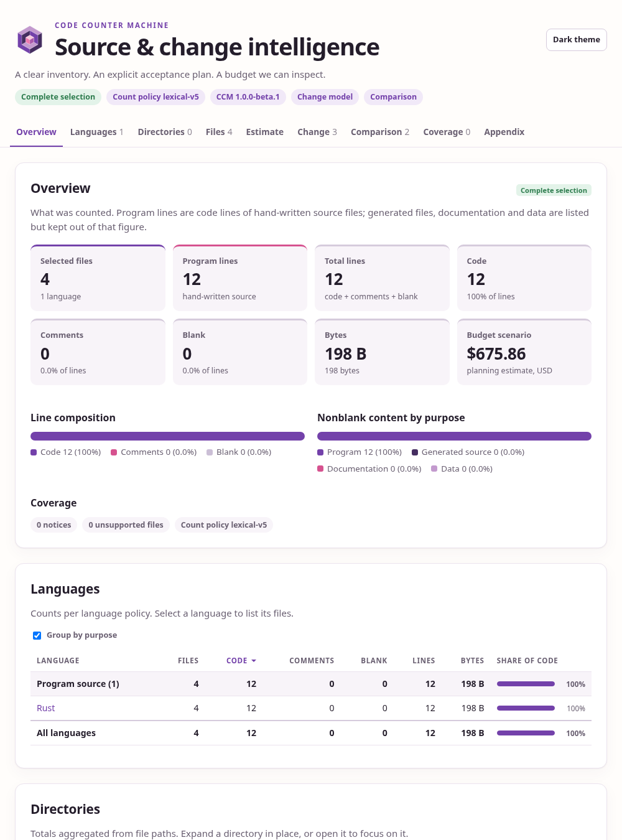Sort by the CODE column arrow
Image resolution: width=622 pixels, height=840 pixels.
tap(254, 661)
